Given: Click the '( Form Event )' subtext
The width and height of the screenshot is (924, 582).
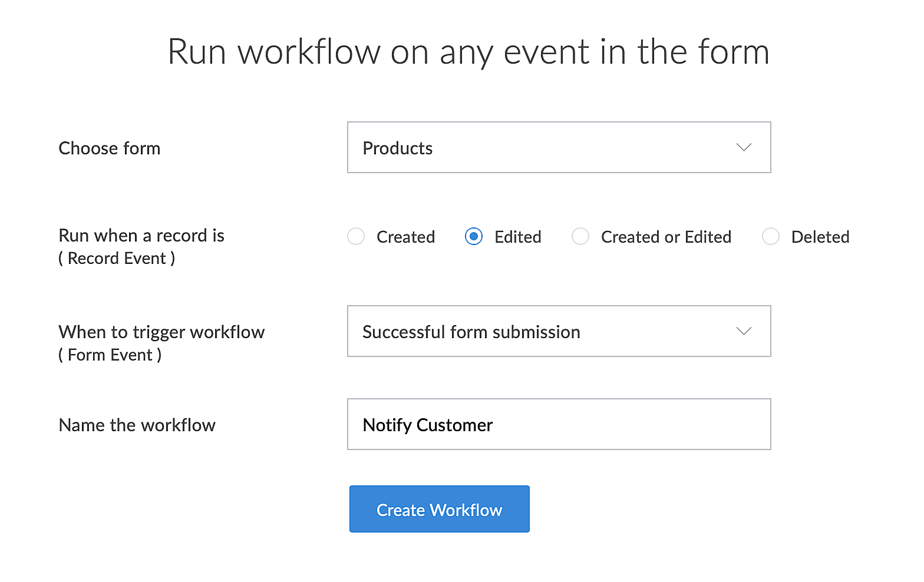Looking at the screenshot, I should pos(110,355).
